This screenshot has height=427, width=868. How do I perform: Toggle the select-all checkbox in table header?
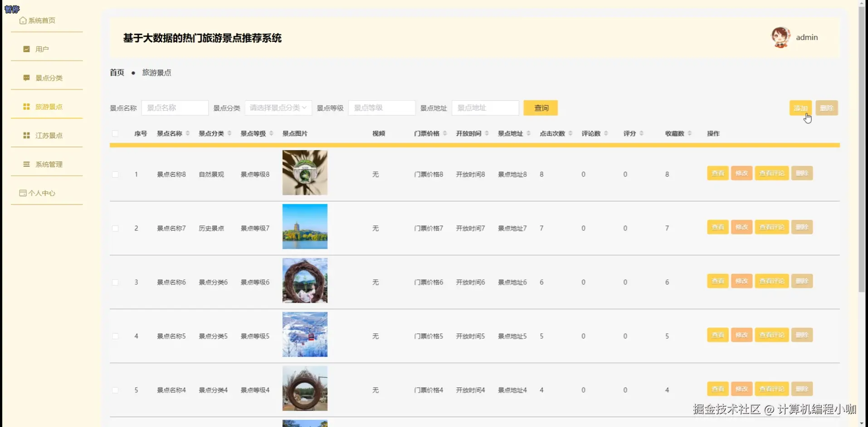[x=115, y=133]
